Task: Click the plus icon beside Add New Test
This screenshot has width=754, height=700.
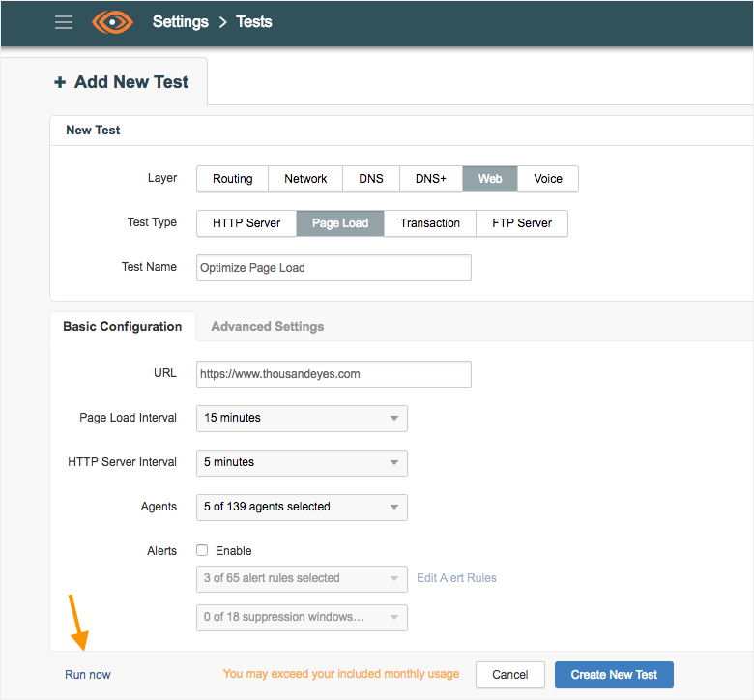Action: [x=60, y=83]
